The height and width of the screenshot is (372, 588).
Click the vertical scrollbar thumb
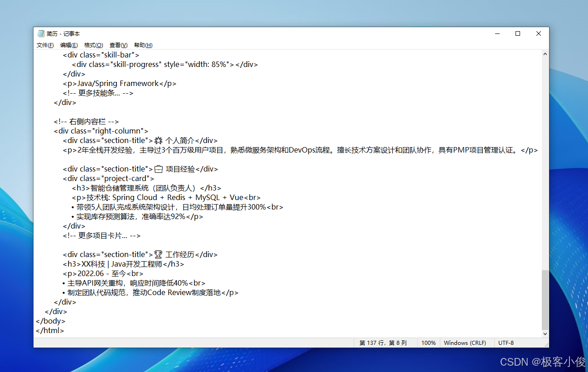545,300
